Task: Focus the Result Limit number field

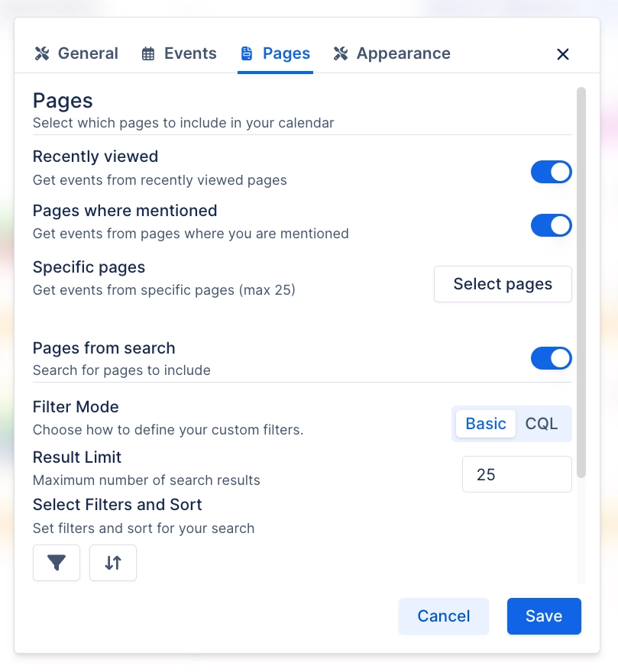Action: pyautogui.click(x=516, y=474)
